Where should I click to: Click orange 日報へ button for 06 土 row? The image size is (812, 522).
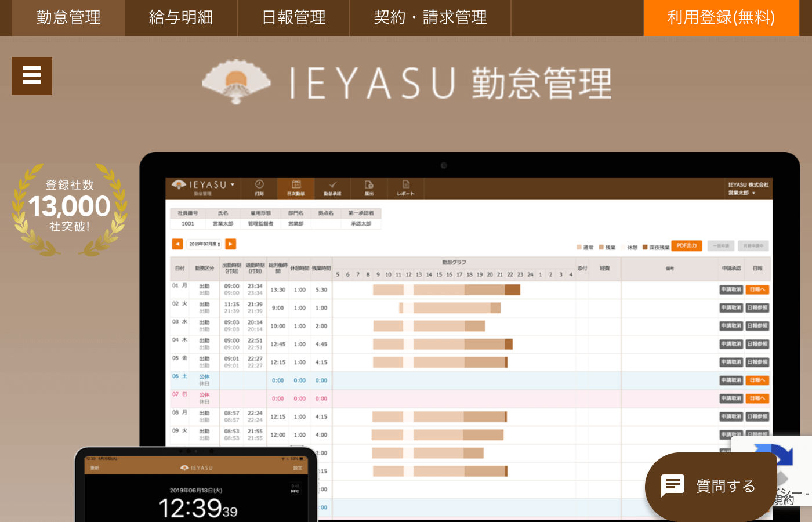[x=757, y=380]
